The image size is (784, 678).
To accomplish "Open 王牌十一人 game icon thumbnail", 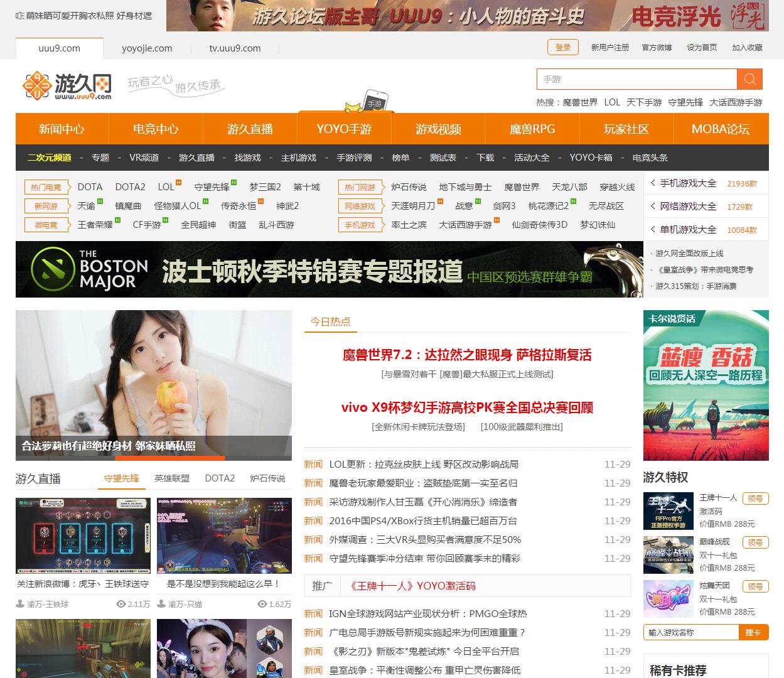I will click(x=669, y=511).
